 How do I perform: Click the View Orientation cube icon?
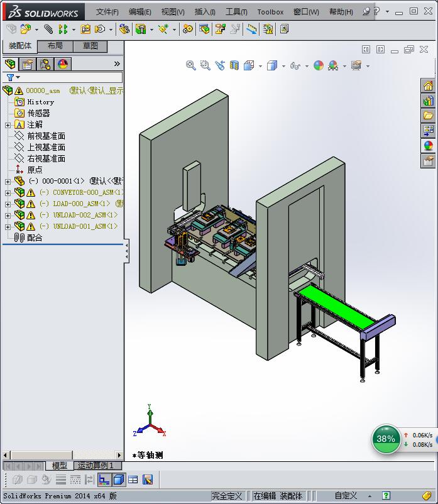tap(249, 65)
